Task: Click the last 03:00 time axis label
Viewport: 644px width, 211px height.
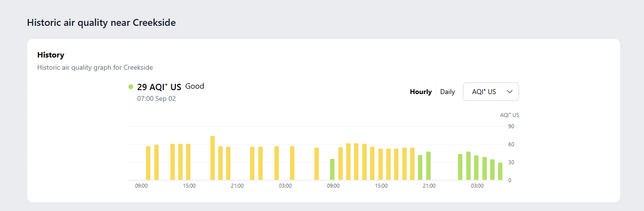Action: tap(477, 186)
